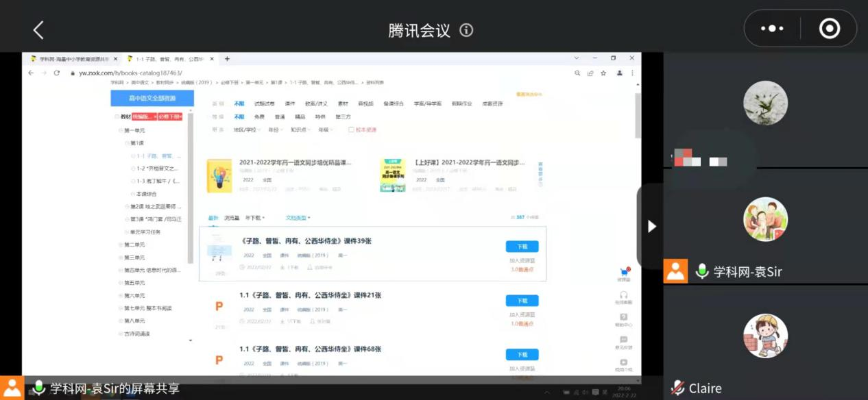868x400 pixels.
Task: Open 古诗词诵读 in the tree
Action: pyautogui.click(x=136, y=334)
